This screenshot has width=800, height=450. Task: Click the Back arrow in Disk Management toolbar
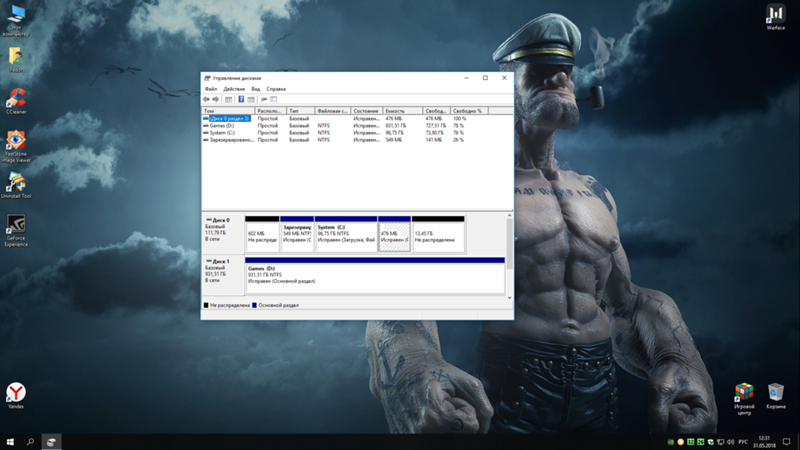[x=206, y=99]
